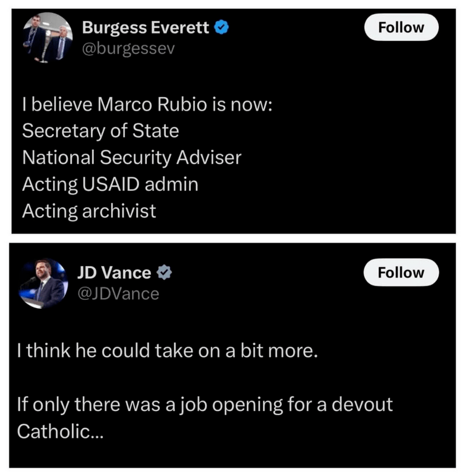Open the JD Vance profile avatar
465x476 pixels.
(x=43, y=283)
